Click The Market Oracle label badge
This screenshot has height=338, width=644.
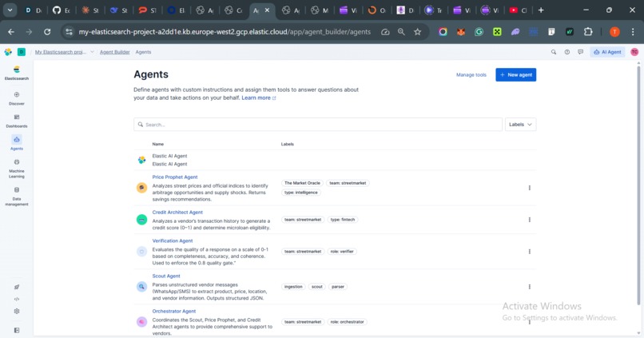(302, 183)
